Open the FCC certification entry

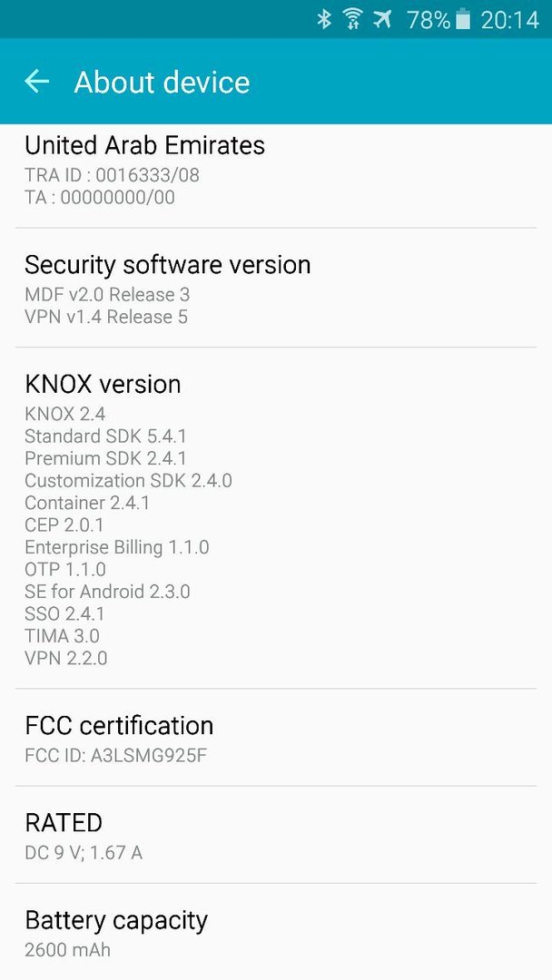(x=276, y=738)
